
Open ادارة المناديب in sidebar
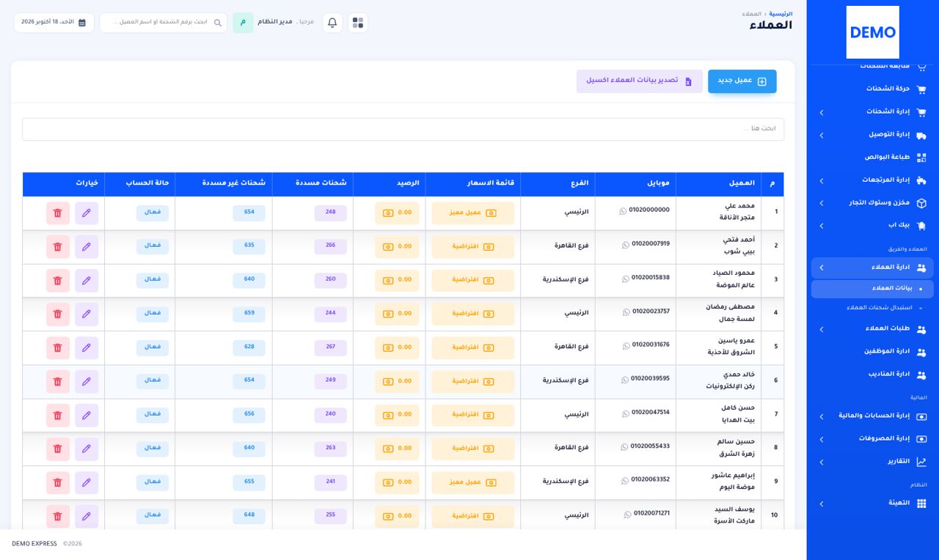point(872,375)
